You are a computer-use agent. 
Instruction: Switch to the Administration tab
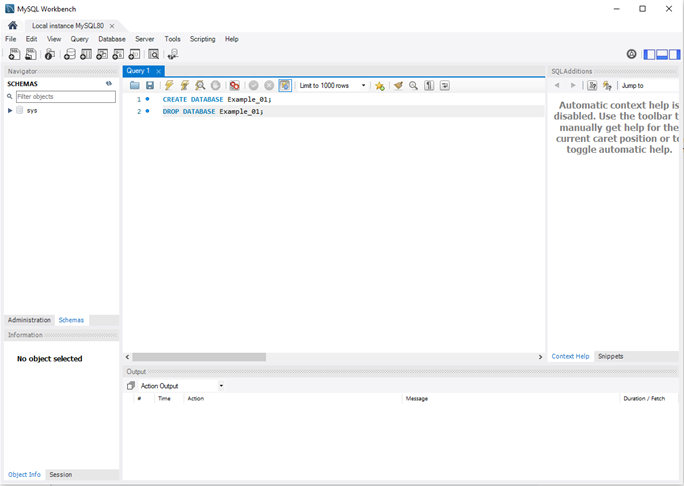pyautogui.click(x=29, y=320)
